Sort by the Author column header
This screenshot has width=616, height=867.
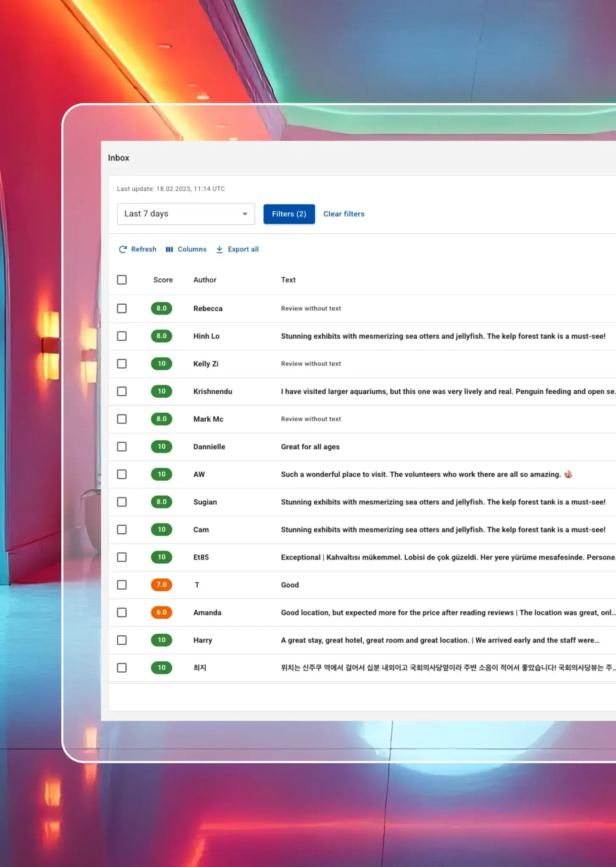(205, 280)
